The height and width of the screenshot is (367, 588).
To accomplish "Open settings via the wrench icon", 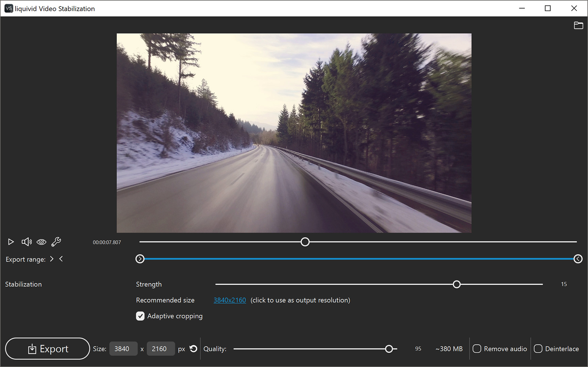I will [x=56, y=242].
